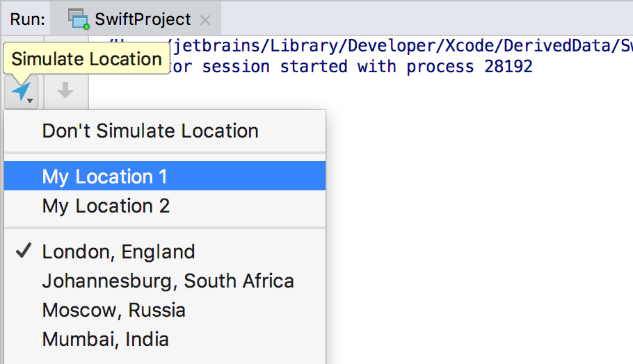Screen dimensions: 633x364
Task: Click the blue Simulate Location arrow icon
Action: tap(20, 90)
